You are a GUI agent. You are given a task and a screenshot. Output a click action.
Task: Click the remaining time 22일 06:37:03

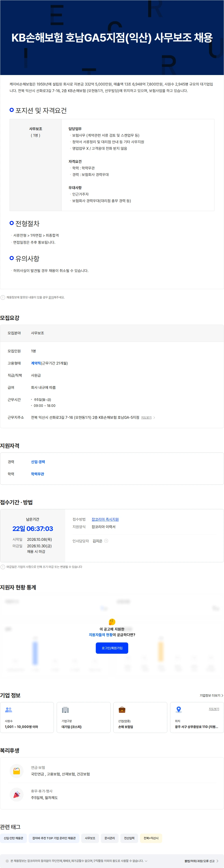click(x=33, y=529)
